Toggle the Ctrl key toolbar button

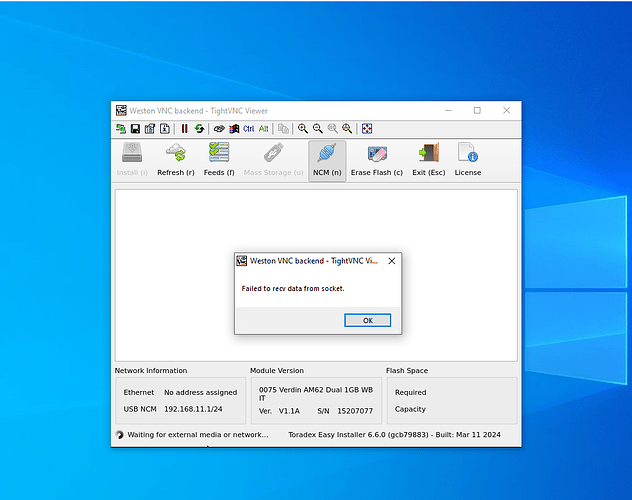click(249, 129)
